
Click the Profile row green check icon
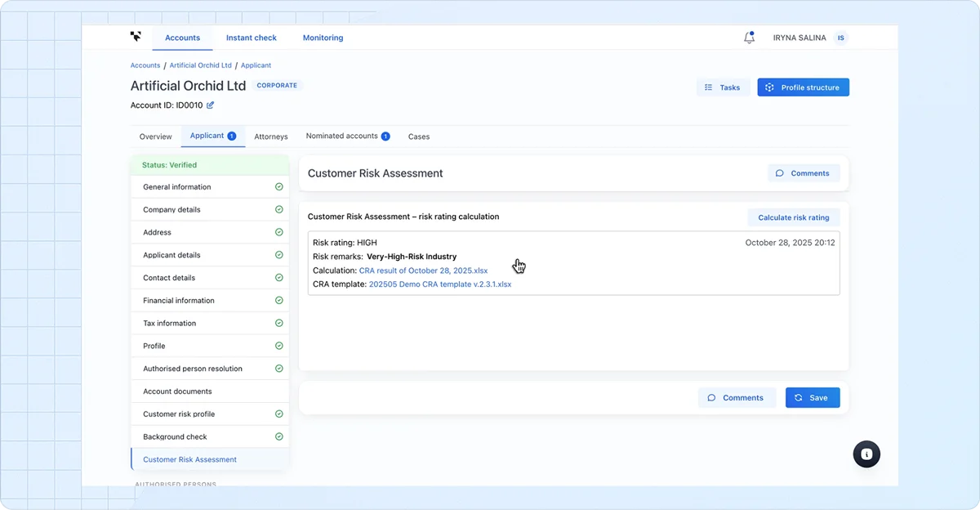(278, 346)
